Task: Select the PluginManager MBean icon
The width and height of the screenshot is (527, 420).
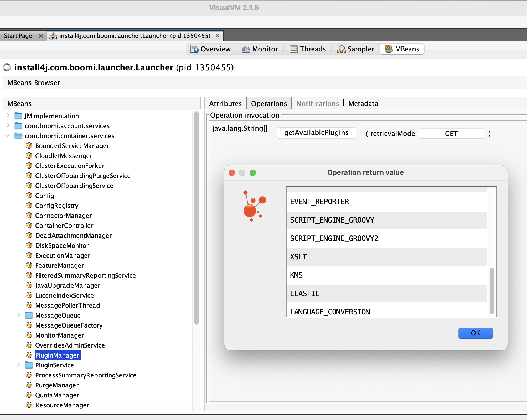Action: (29, 355)
